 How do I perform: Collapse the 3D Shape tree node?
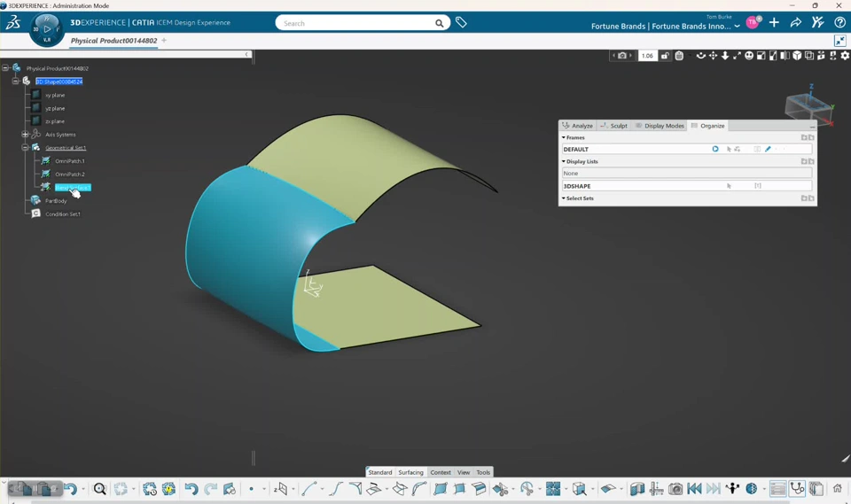15,81
